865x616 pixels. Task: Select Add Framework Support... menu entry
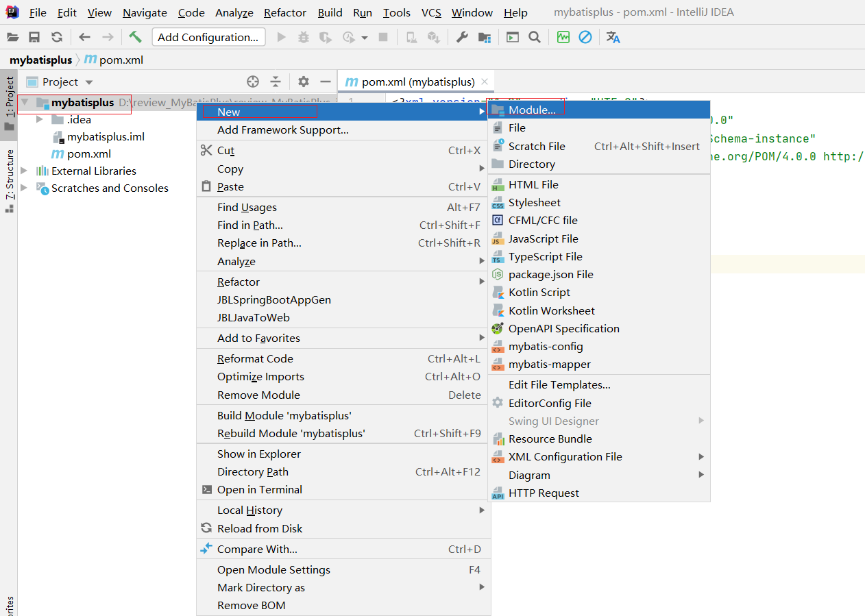coord(343,130)
